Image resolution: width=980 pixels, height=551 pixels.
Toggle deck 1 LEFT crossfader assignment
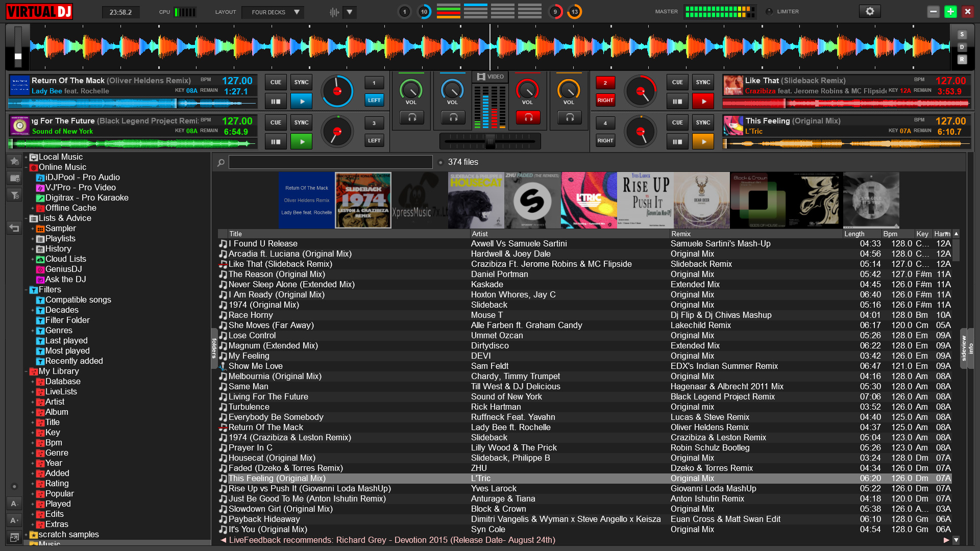[374, 100]
